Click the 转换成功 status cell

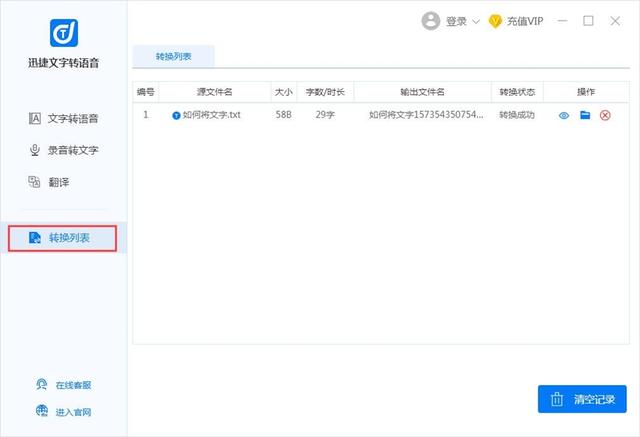coord(517,115)
